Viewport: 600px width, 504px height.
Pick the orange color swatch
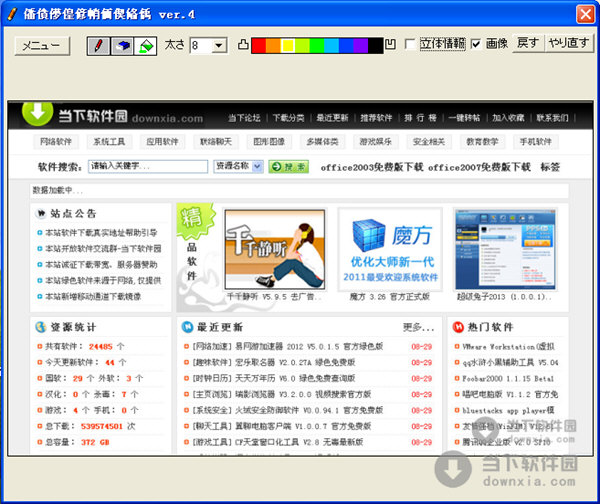click(x=273, y=46)
